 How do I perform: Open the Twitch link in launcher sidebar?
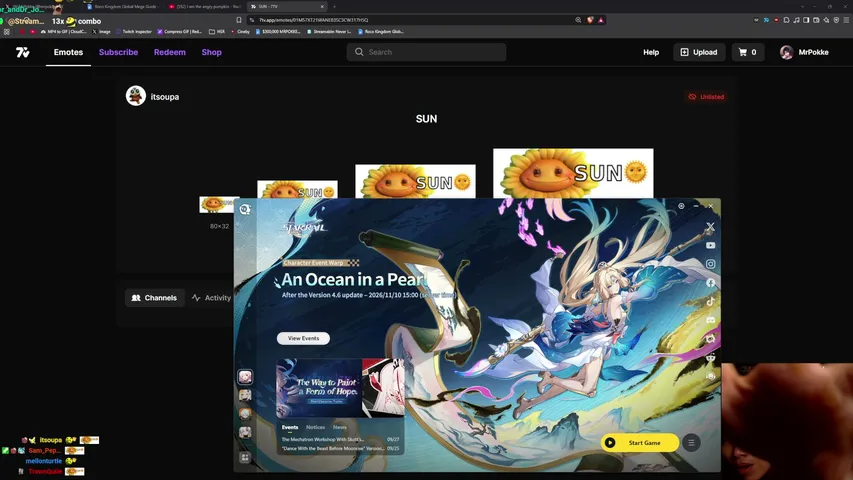[x=710, y=339]
